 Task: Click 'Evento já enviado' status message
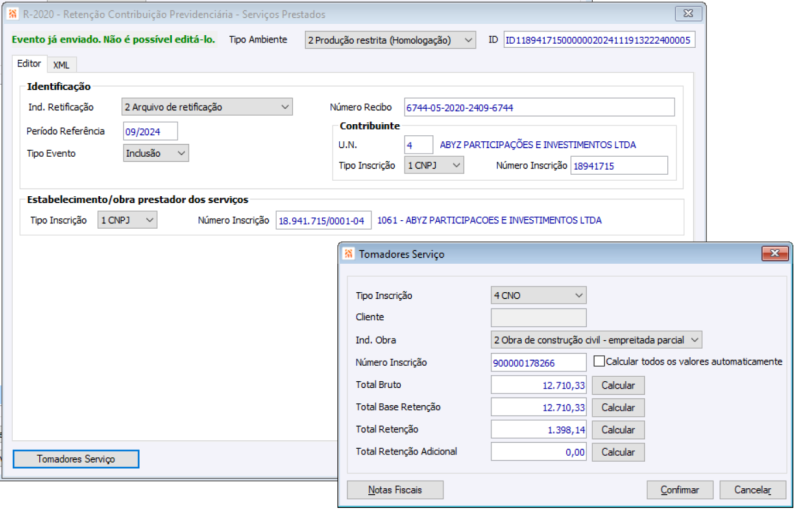[x=113, y=39]
